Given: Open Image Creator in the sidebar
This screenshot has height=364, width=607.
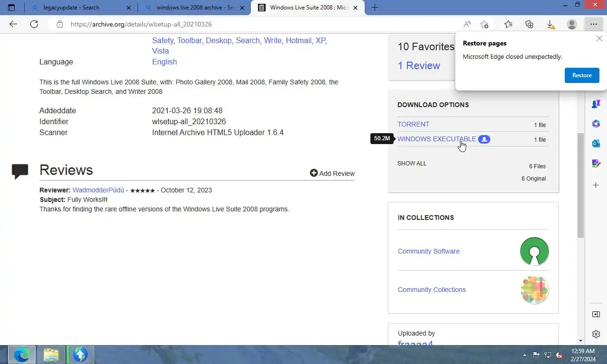Looking at the screenshot, I should [x=596, y=164].
